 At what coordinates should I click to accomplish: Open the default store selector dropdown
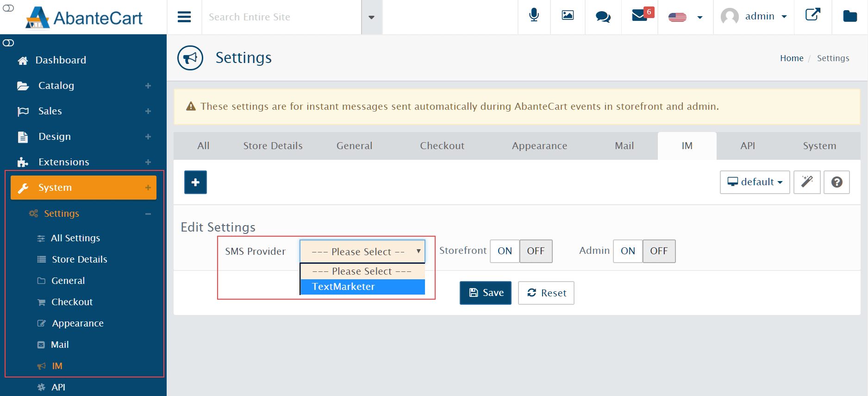pos(755,182)
